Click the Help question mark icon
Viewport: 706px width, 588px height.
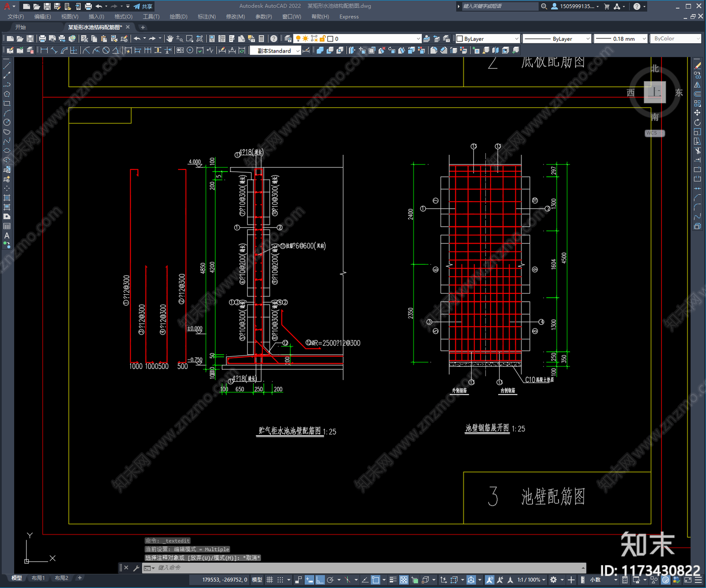274,39
